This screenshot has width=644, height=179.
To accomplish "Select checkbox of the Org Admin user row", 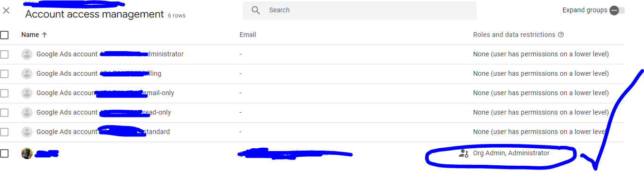I will pos(4,153).
